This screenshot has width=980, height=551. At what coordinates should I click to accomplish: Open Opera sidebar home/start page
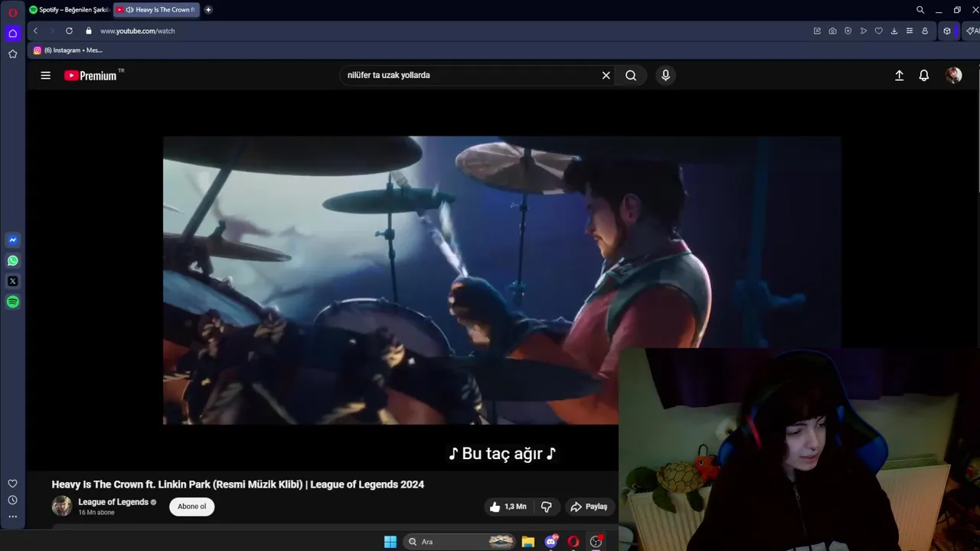pos(12,33)
